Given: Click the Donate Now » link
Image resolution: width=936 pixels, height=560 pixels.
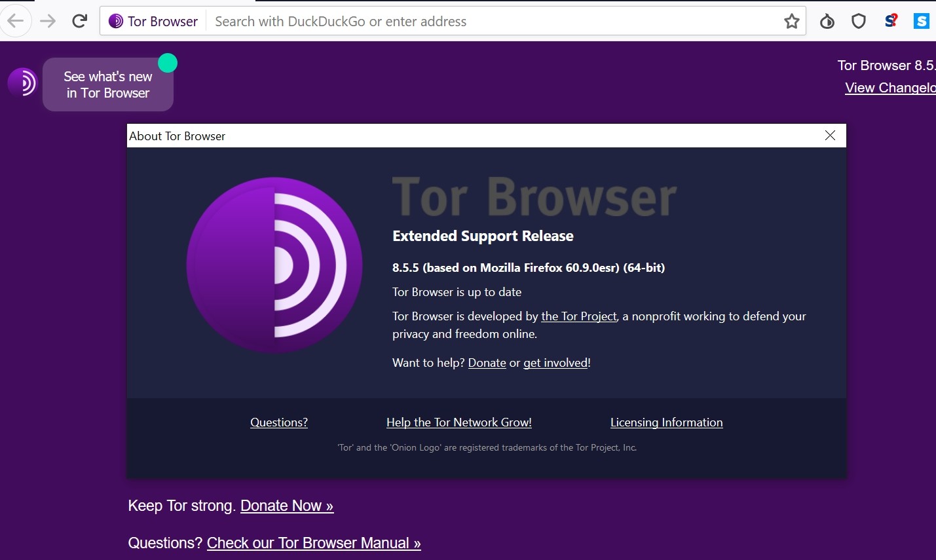Looking at the screenshot, I should [x=287, y=506].
